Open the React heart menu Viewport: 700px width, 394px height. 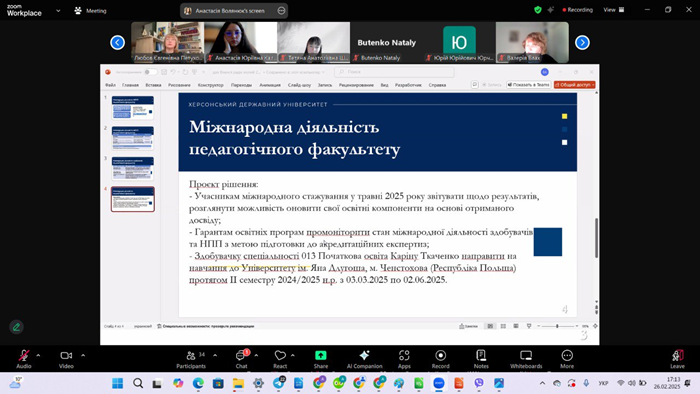(280, 356)
